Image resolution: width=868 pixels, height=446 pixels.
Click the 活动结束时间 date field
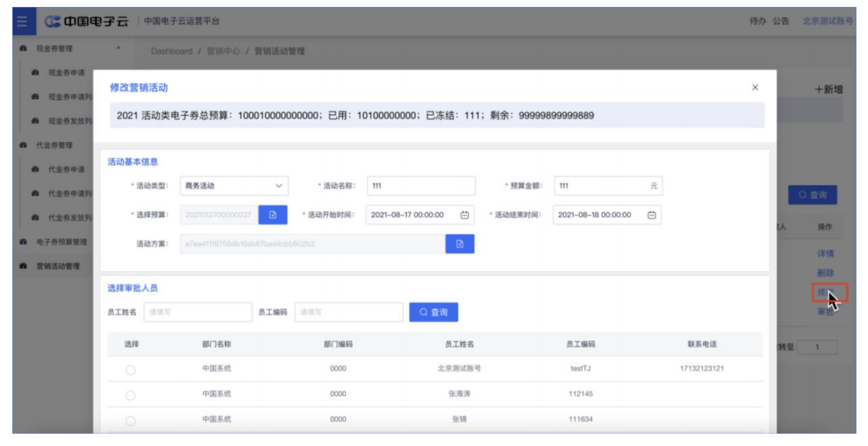(607, 215)
